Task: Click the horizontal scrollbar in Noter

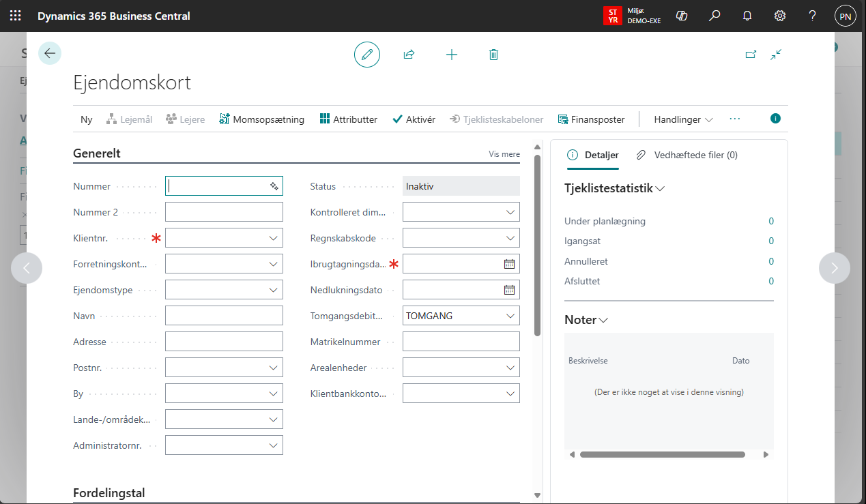Action: (662, 454)
